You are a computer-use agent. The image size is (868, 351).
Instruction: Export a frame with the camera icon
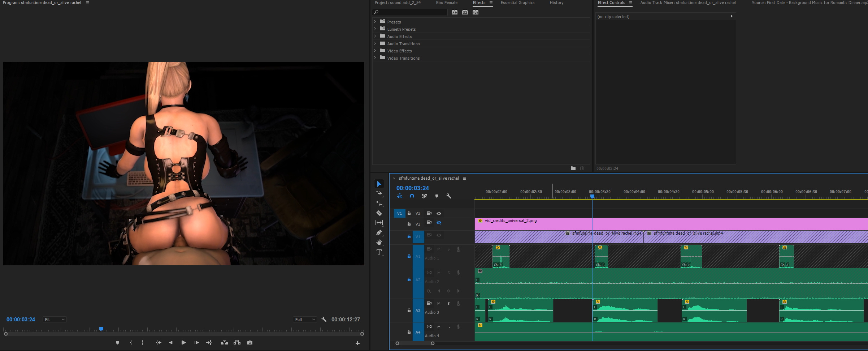[x=250, y=343]
